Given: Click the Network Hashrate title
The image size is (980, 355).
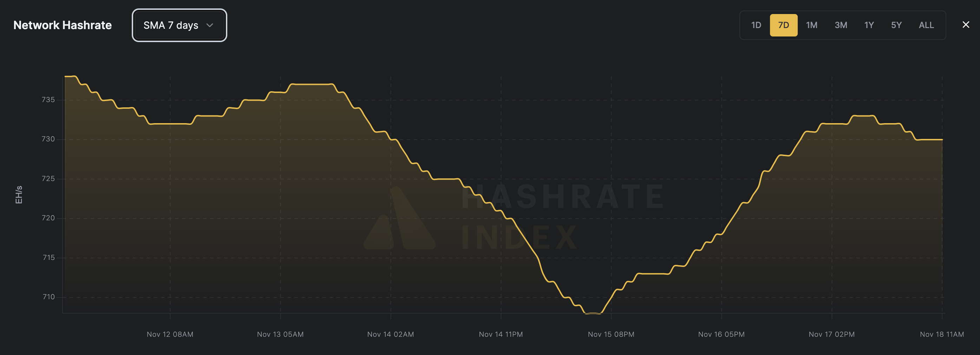Looking at the screenshot, I should coord(63,26).
